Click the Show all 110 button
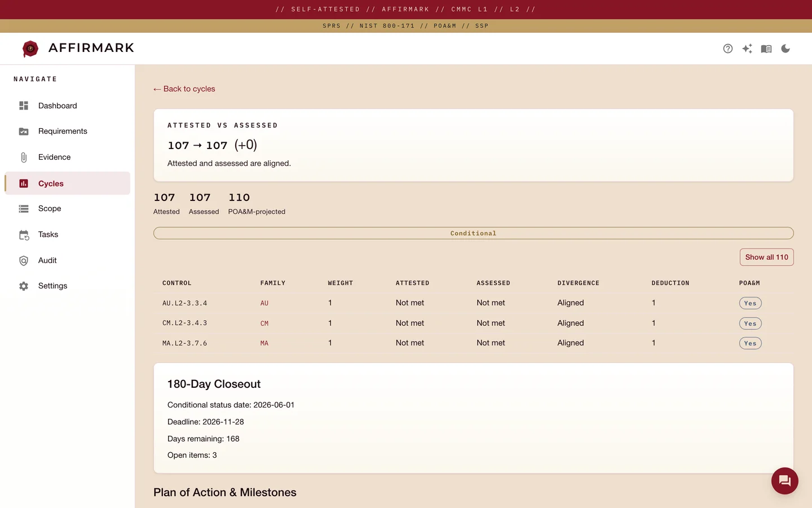Viewport: 812px width, 508px height. [x=766, y=257]
